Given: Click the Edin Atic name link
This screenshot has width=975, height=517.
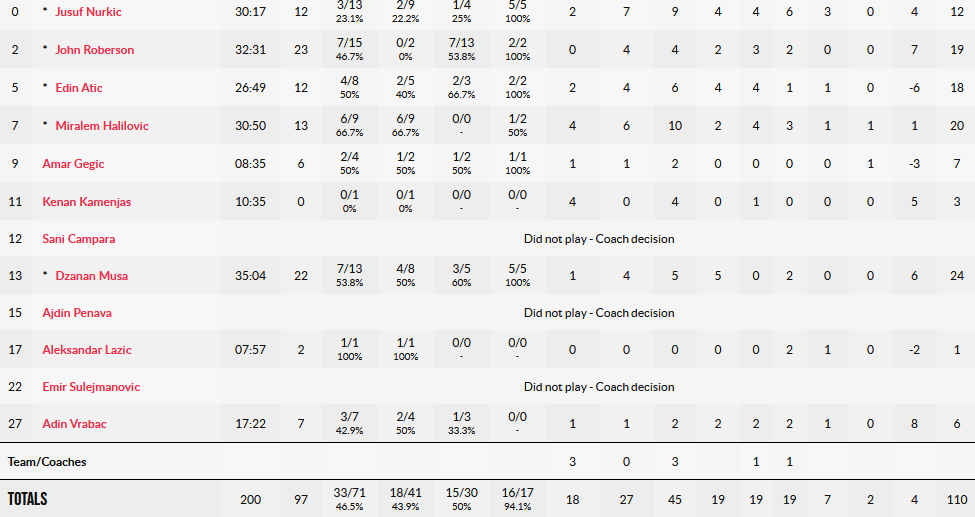Looking at the screenshot, I should [79, 88].
